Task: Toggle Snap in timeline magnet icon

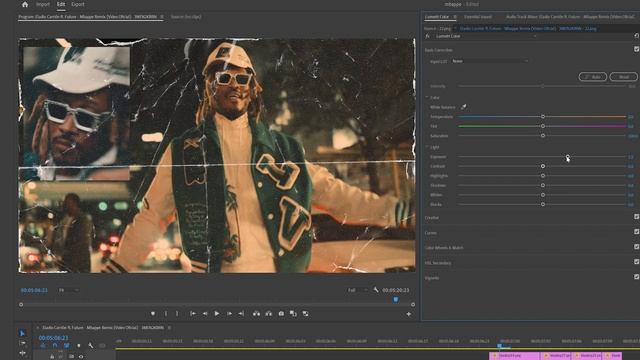Action: 55,346
